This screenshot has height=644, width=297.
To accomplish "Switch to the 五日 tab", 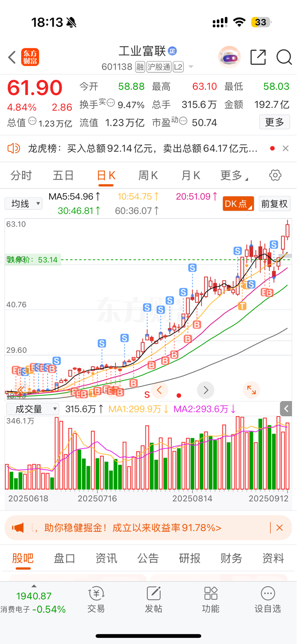I will pyautogui.click(x=63, y=176).
